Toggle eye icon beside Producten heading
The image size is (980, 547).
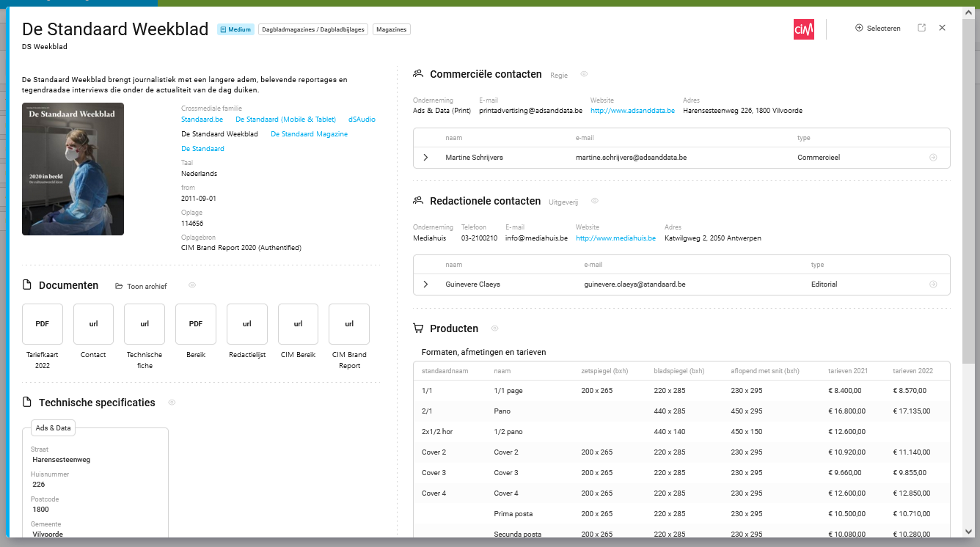point(494,328)
